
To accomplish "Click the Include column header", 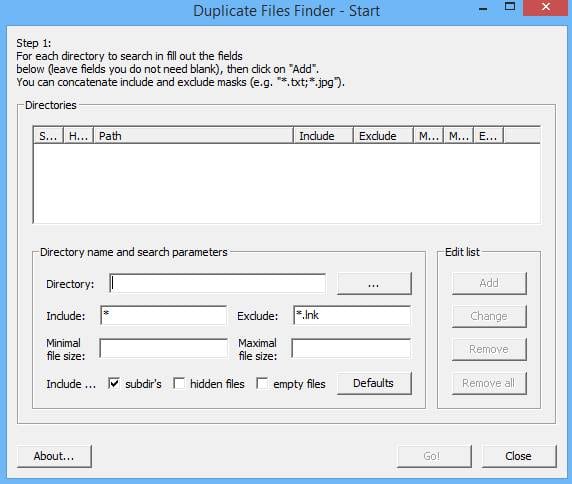I will 323,136.
